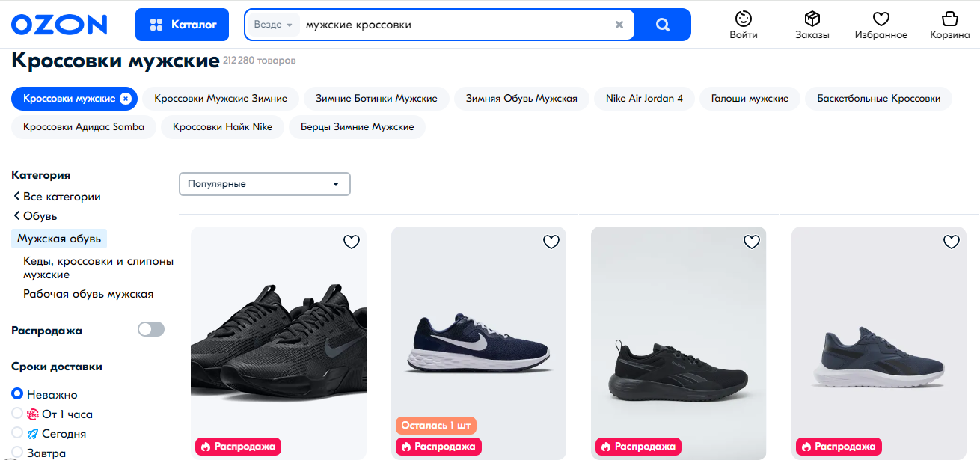Viewport: 980px width, 460px height.
Task: Select the Кроссовки Адидас Samba chip
Action: [84, 127]
